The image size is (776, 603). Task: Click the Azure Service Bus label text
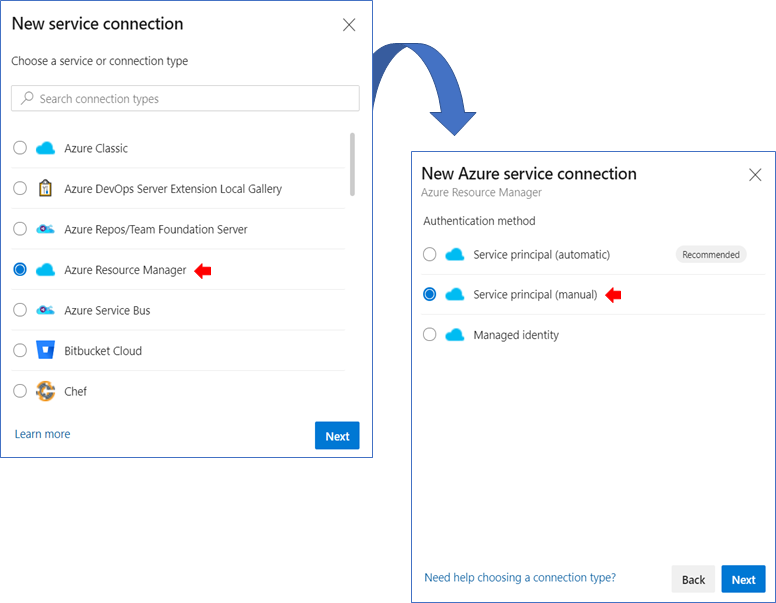click(107, 310)
